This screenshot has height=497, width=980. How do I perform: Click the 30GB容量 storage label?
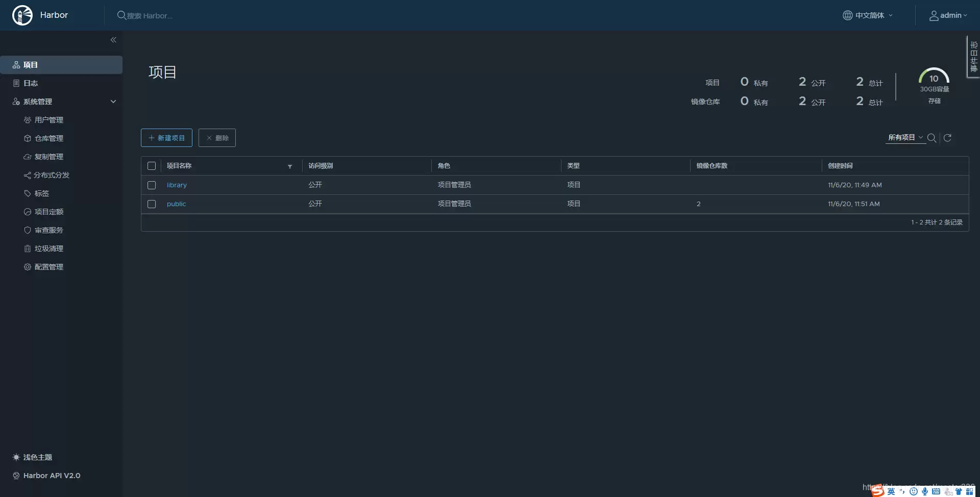click(935, 89)
